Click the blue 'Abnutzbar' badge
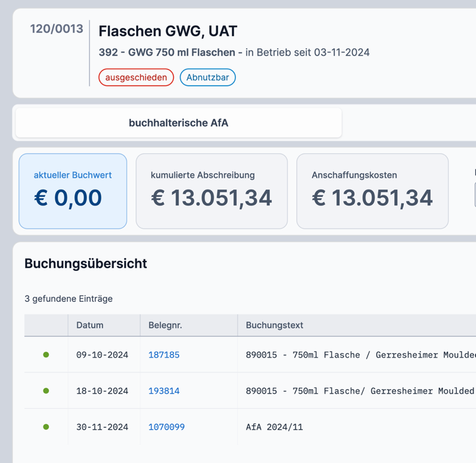The height and width of the screenshot is (463, 476). point(208,77)
